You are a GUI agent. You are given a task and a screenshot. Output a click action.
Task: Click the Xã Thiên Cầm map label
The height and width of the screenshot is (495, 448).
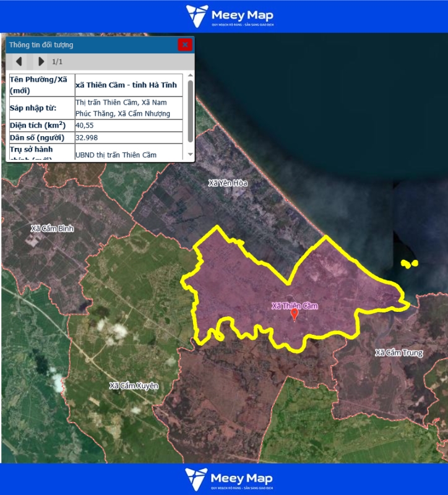click(x=295, y=305)
